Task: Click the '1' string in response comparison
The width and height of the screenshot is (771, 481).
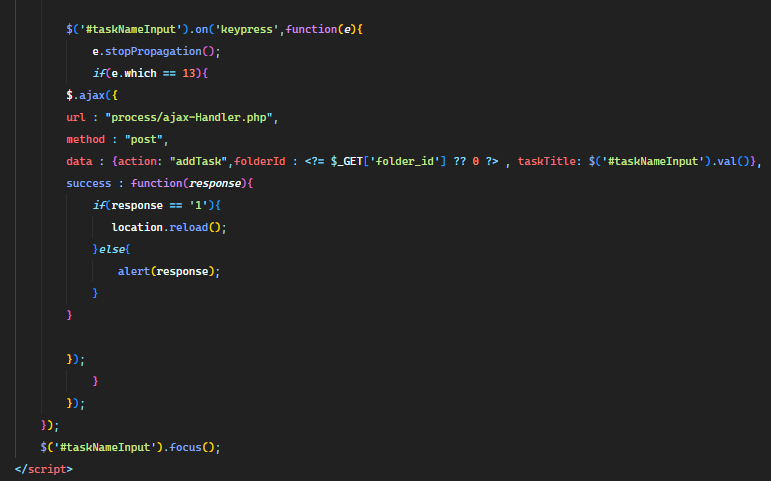Action: coord(199,206)
